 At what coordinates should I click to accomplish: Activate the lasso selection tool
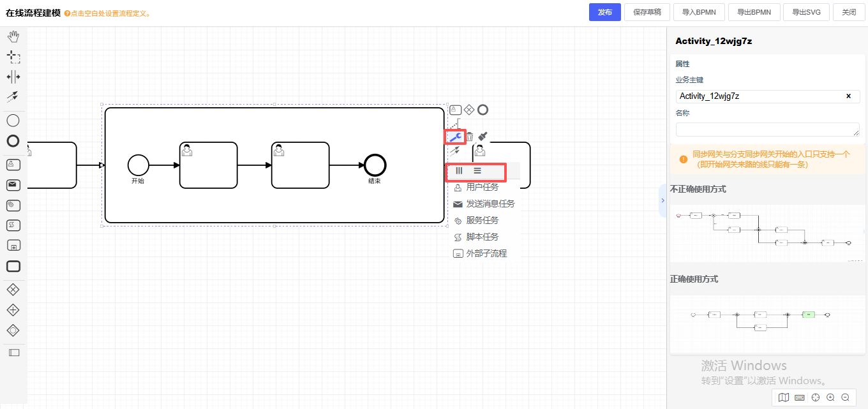click(x=13, y=57)
